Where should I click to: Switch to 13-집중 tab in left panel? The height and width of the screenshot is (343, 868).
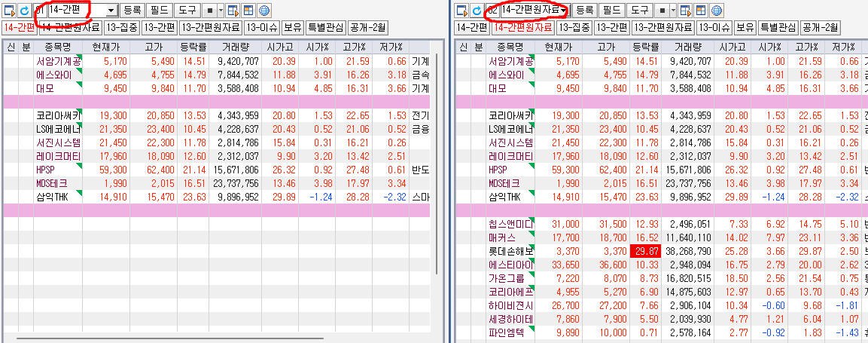coord(120,27)
